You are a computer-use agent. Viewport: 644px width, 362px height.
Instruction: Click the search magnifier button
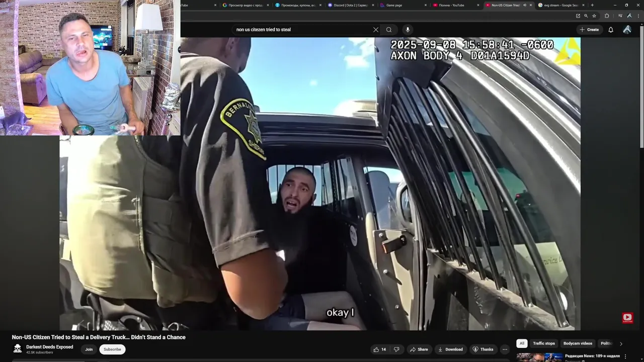(x=389, y=30)
